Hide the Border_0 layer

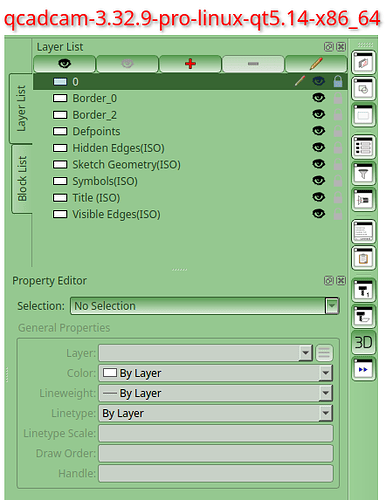pyautogui.click(x=319, y=97)
